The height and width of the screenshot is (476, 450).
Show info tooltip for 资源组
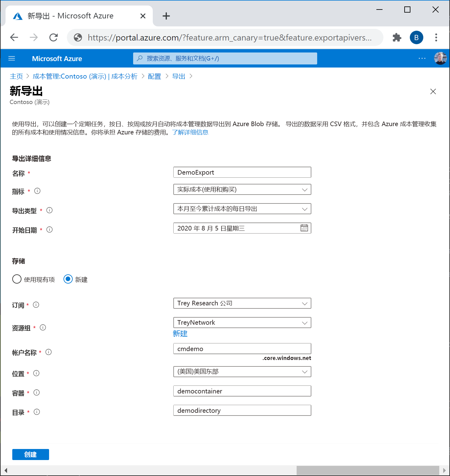pos(43,327)
